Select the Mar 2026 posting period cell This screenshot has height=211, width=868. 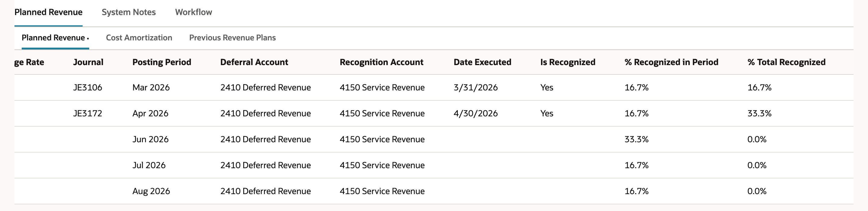tap(151, 88)
